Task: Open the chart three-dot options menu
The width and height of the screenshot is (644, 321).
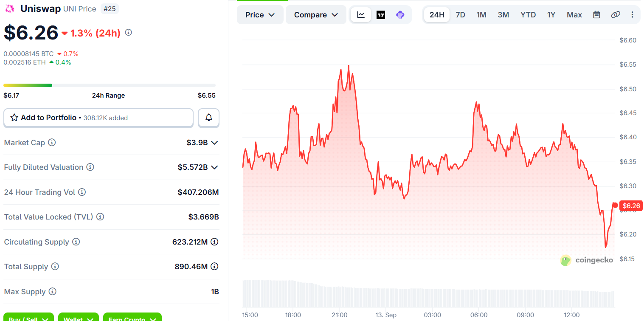Action: 633,15
